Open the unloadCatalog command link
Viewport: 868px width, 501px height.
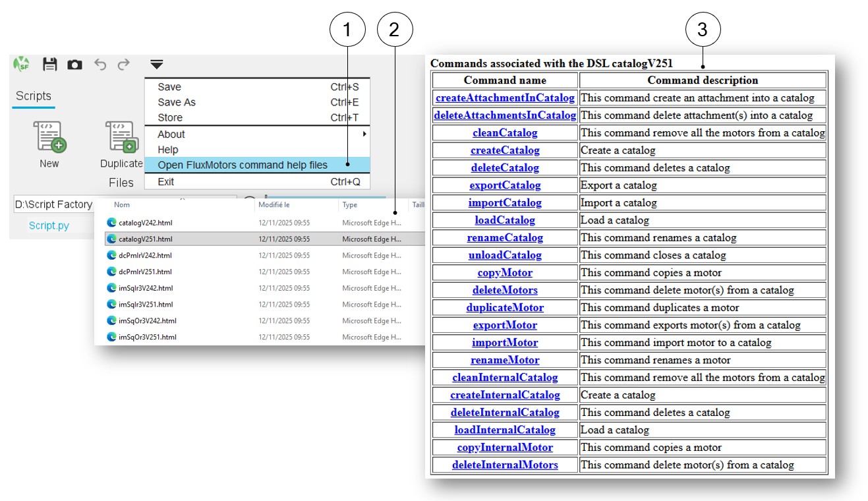pyautogui.click(x=505, y=255)
